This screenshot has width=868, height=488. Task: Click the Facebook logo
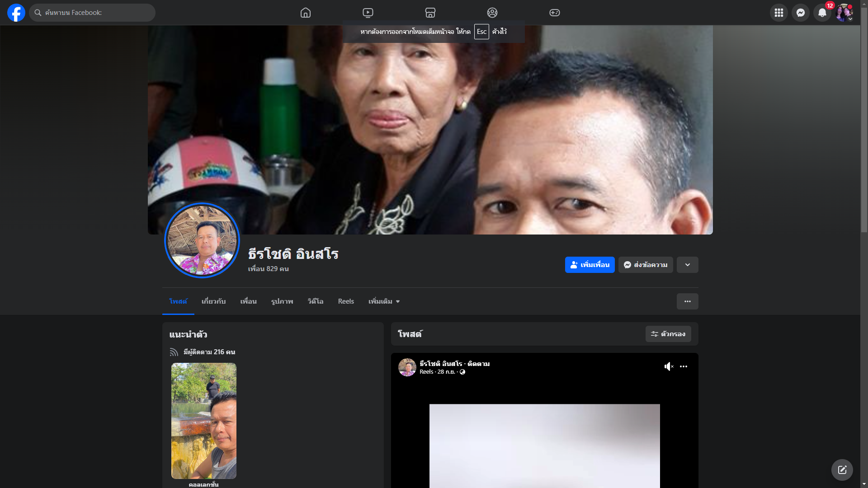click(x=16, y=13)
